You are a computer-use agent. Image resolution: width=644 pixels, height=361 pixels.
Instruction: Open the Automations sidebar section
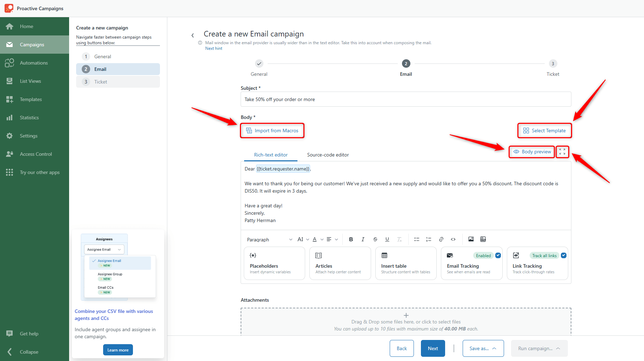click(34, 63)
